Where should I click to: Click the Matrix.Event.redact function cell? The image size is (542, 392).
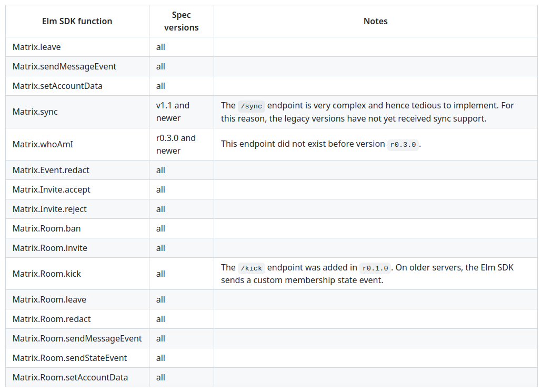51,170
